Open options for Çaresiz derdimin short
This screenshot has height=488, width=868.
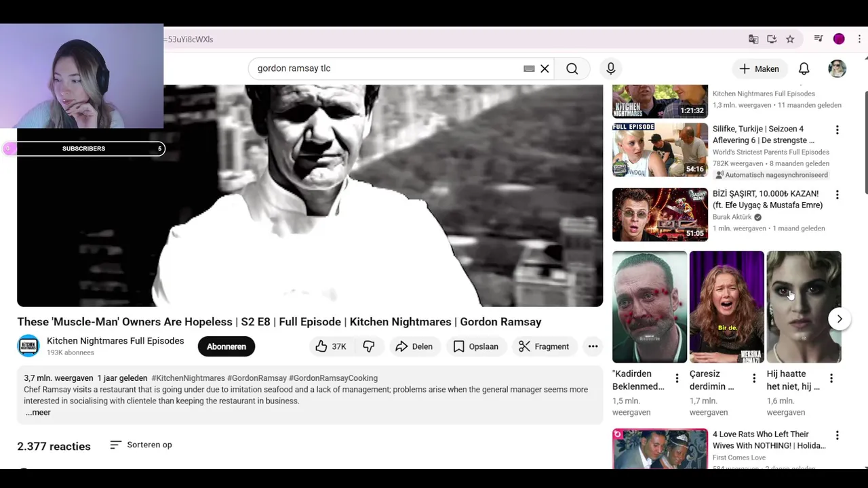point(754,378)
